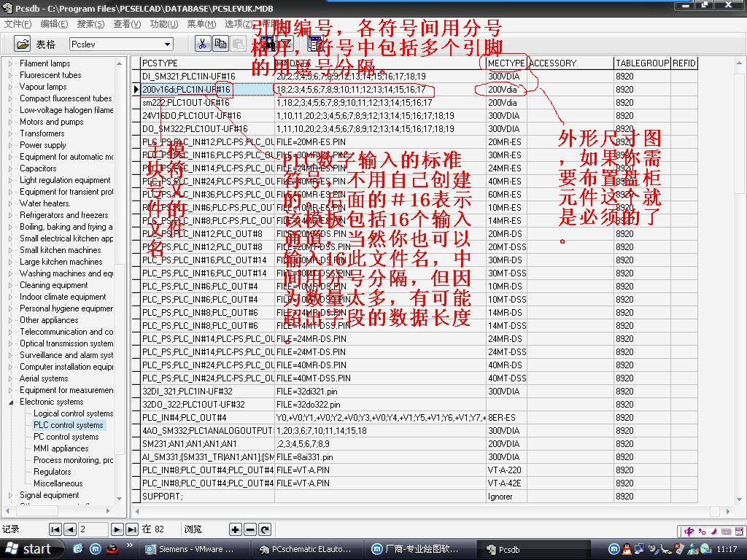Click the funnel Filter icon
Screen dimensions: 747x560
[x=285, y=44]
